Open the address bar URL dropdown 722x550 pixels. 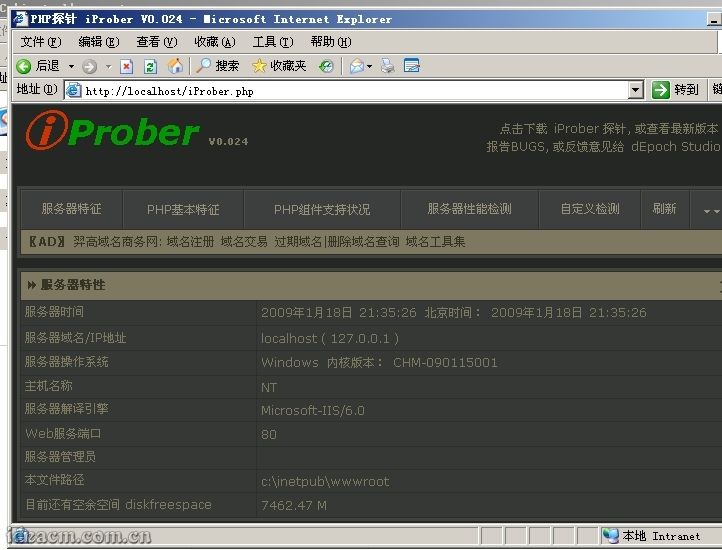(x=636, y=90)
